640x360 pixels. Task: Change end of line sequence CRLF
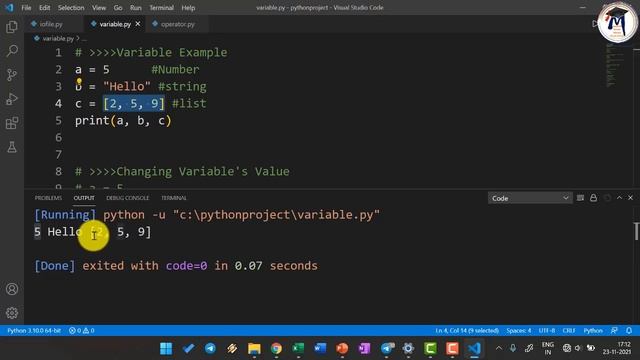tap(569, 331)
